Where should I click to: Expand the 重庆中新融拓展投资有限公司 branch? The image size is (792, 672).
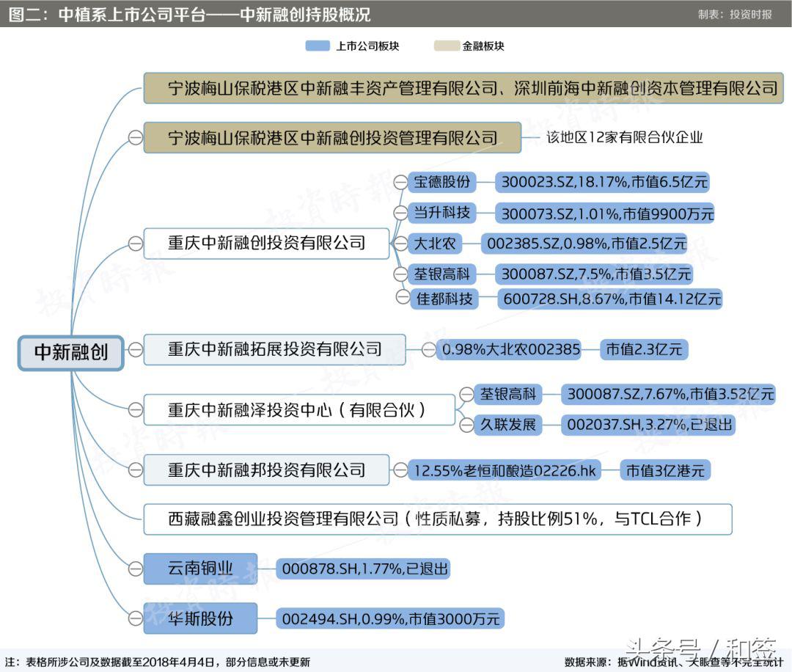133,349
